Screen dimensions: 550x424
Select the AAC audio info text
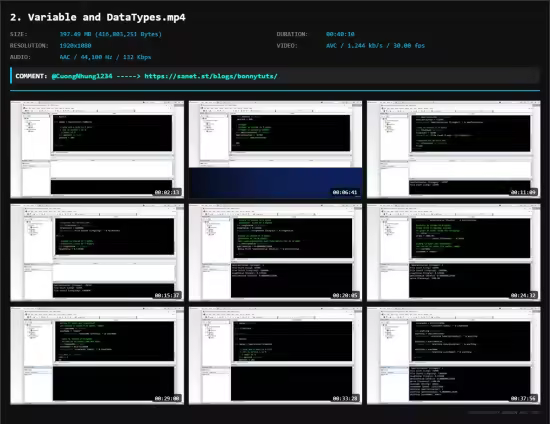point(105,57)
